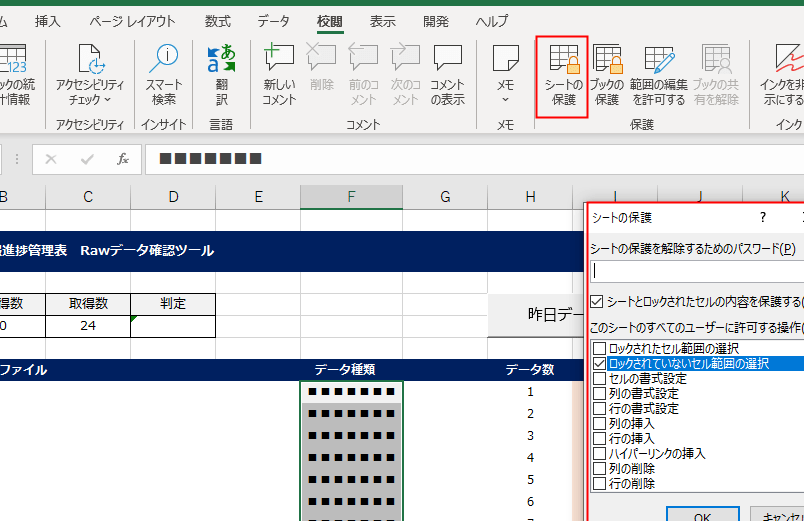Select column F header
804x521 pixels.
point(351,197)
